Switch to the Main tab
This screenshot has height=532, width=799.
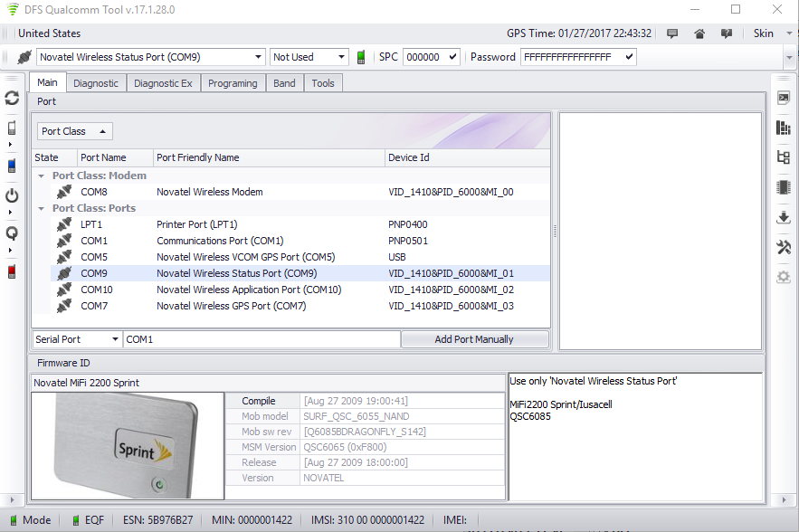point(47,82)
